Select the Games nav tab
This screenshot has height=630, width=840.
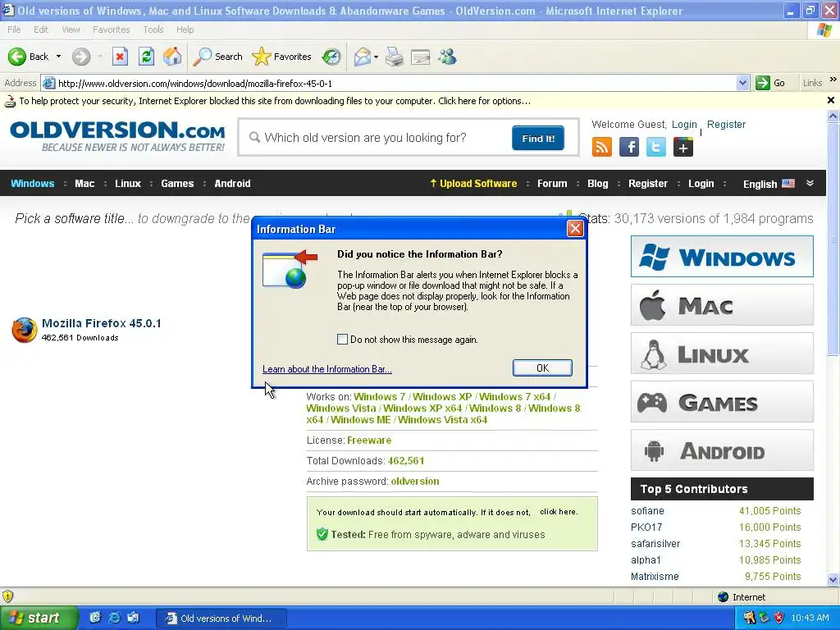(x=177, y=183)
